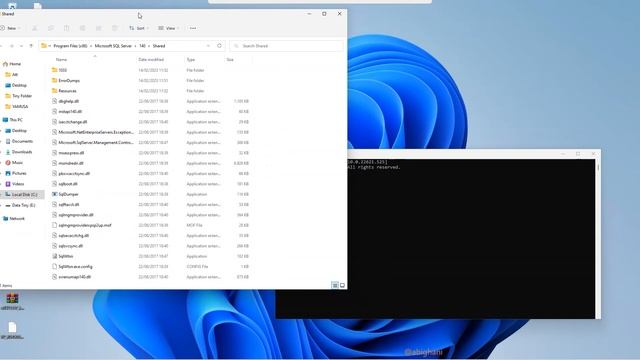The image size is (640, 360).
Task: Select Microsoft.SqlServer.Management.Contro file row
Action: [151, 142]
